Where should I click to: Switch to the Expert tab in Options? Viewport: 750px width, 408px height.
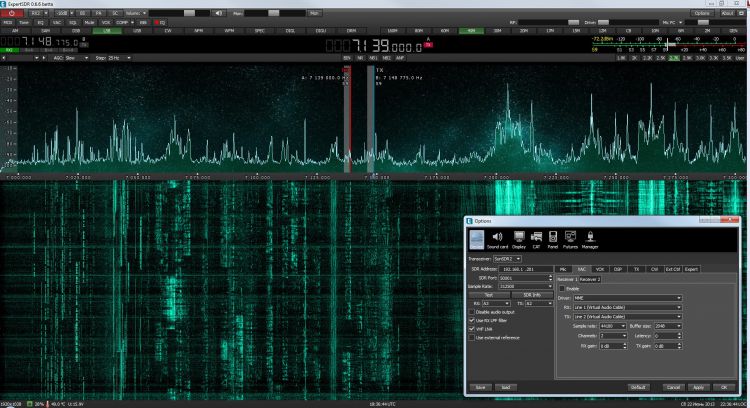pos(691,269)
